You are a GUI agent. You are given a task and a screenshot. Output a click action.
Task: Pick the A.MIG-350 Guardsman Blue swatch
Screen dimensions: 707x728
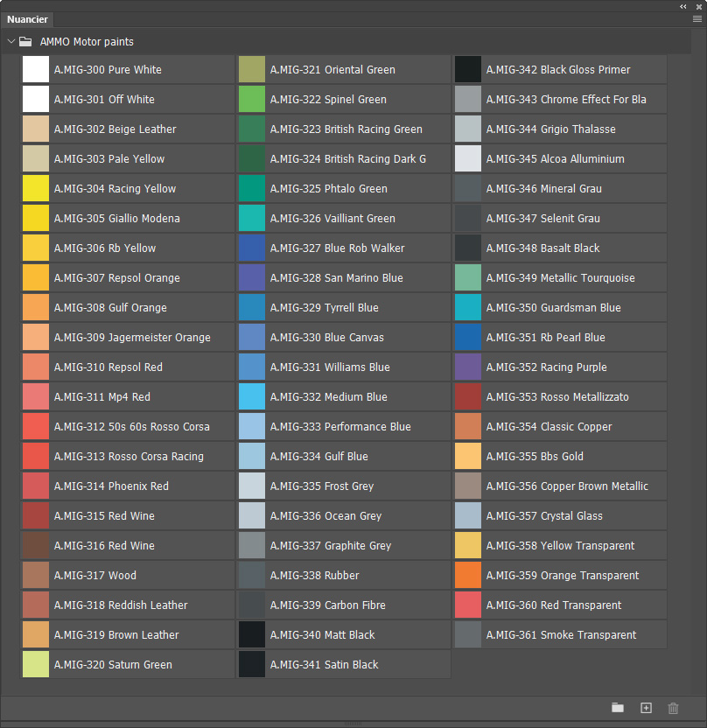468,307
